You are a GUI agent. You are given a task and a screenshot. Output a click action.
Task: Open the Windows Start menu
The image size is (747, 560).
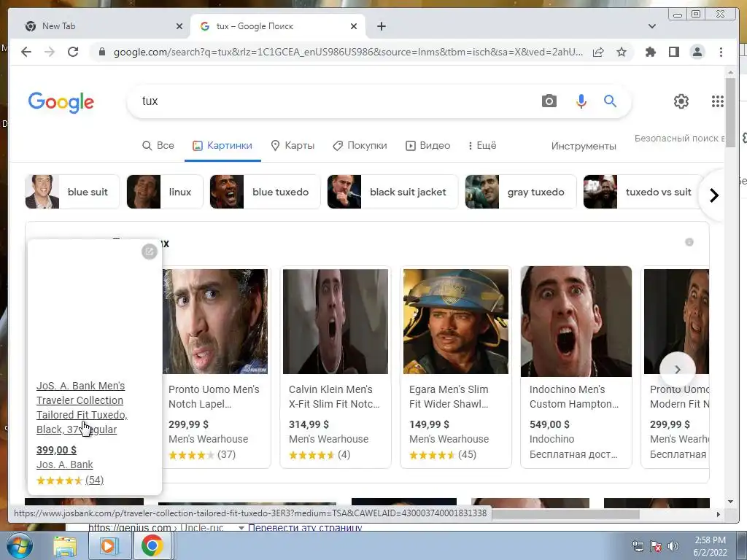[19, 545]
